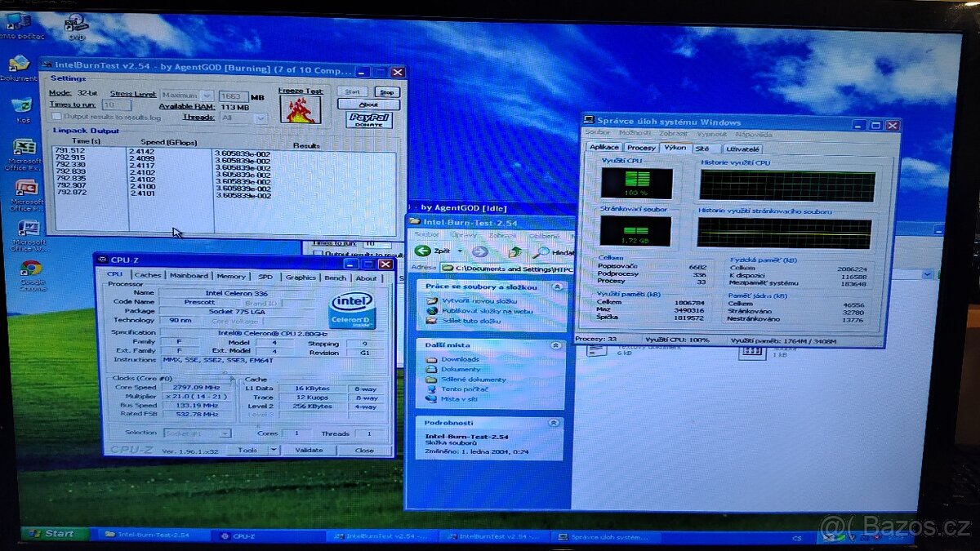
Task: Open the Procesy tab in Task Manager
Action: click(640, 148)
